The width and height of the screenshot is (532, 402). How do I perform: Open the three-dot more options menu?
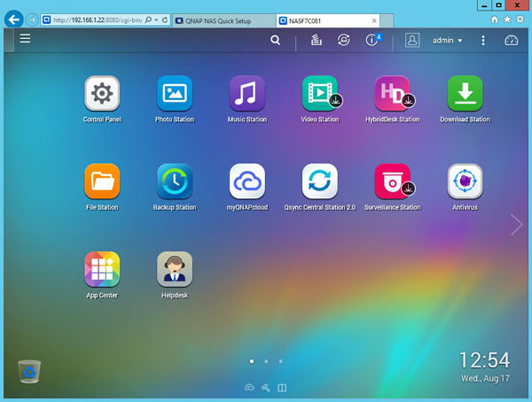(x=483, y=41)
